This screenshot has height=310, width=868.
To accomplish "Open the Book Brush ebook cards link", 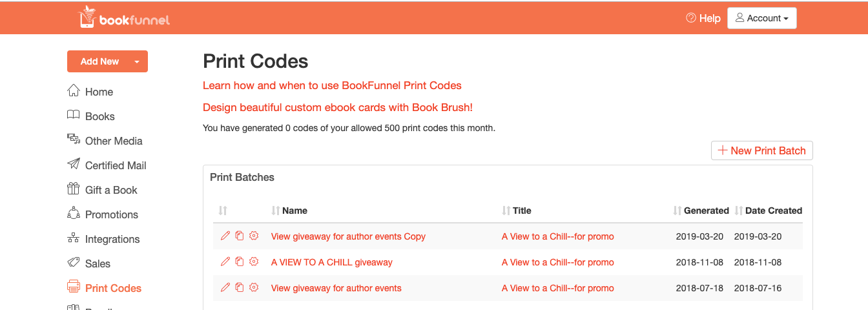I will coord(338,107).
